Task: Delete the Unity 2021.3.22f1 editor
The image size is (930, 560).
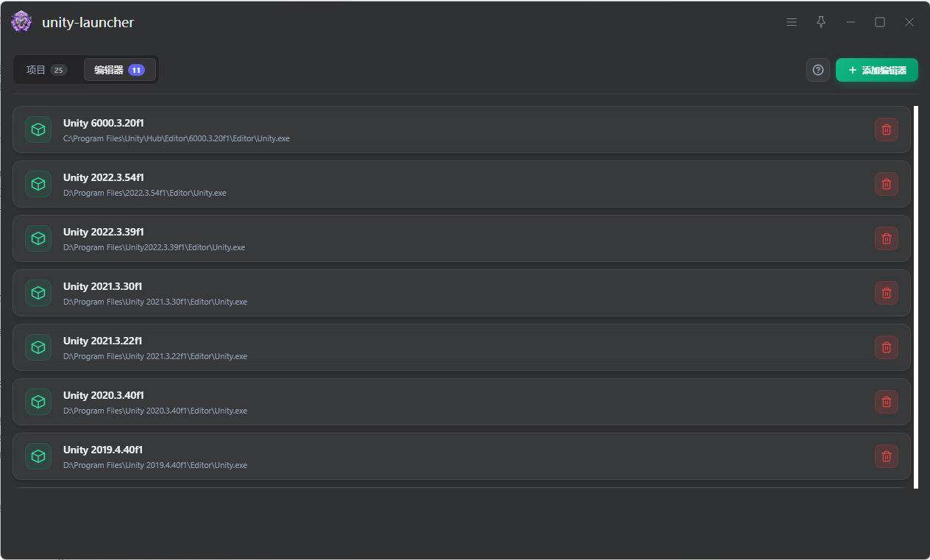Action: point(887,347)
